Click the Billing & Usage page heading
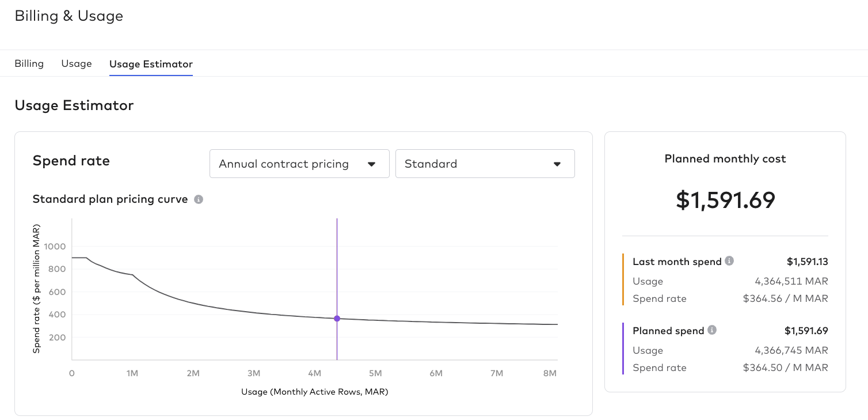Image resolution: width=868 pixels, height=420 pixels. (x=69, y=16)
